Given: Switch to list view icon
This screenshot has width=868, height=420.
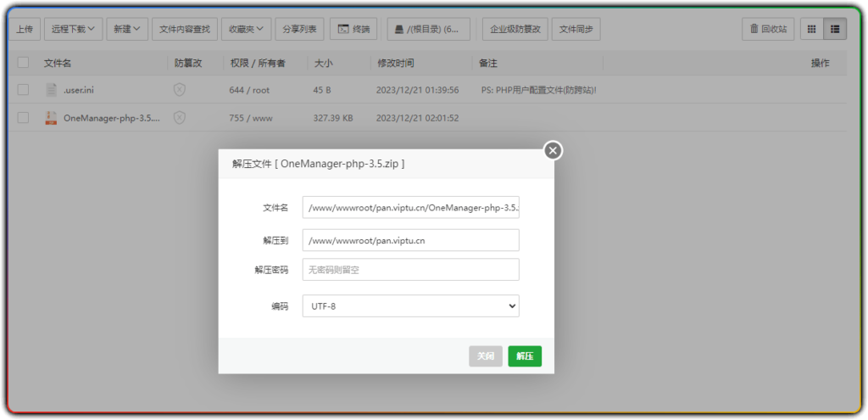Looking at the screenshot, I should 835,29.
